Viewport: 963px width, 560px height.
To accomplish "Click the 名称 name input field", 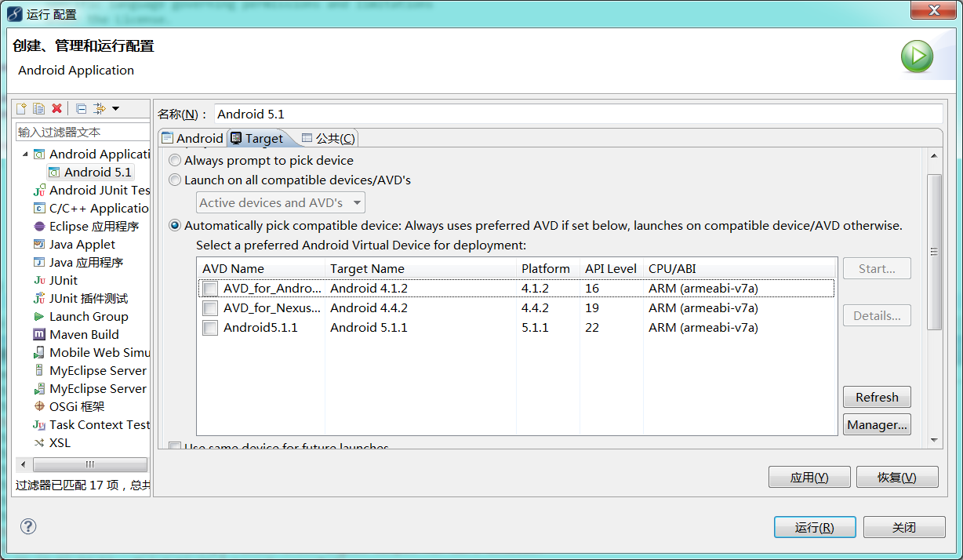I will click(x=578, y=114).
